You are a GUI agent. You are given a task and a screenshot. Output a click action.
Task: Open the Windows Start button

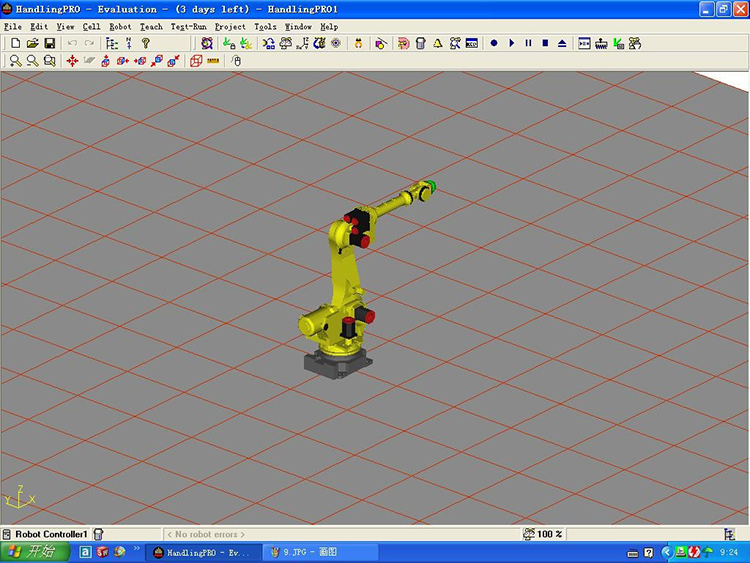(34, 552)
